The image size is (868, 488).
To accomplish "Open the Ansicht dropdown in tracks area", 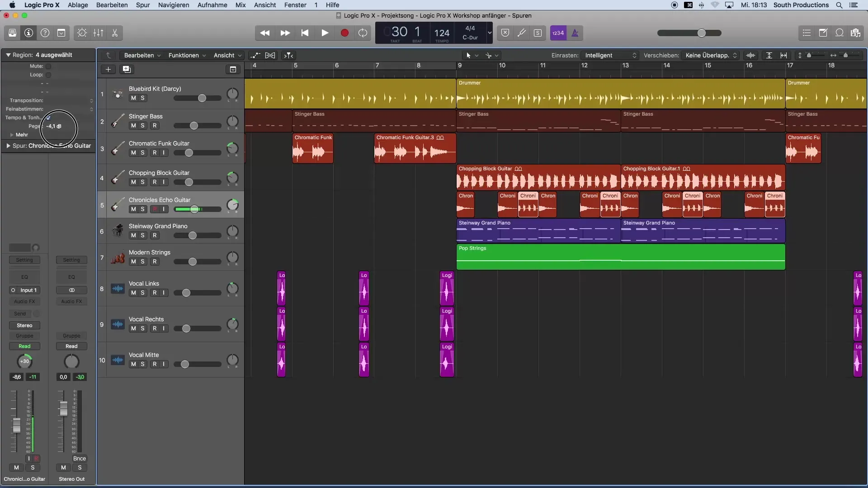I will point(227,56).
